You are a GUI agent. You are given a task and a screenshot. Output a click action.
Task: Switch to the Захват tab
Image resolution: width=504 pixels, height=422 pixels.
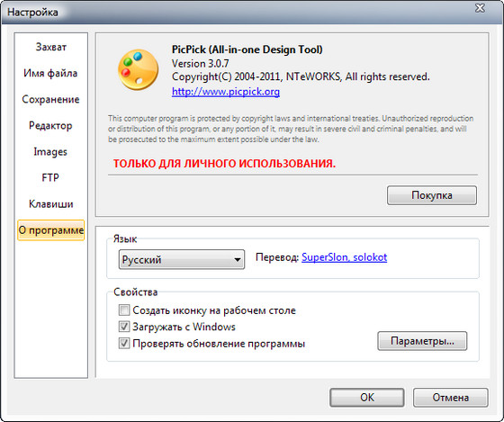tap(50, 47)
